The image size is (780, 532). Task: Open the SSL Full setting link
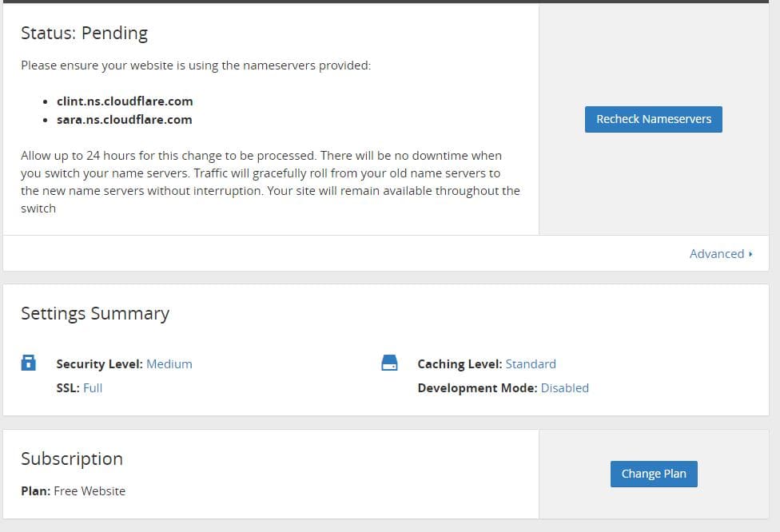click(x=93, y=387)
